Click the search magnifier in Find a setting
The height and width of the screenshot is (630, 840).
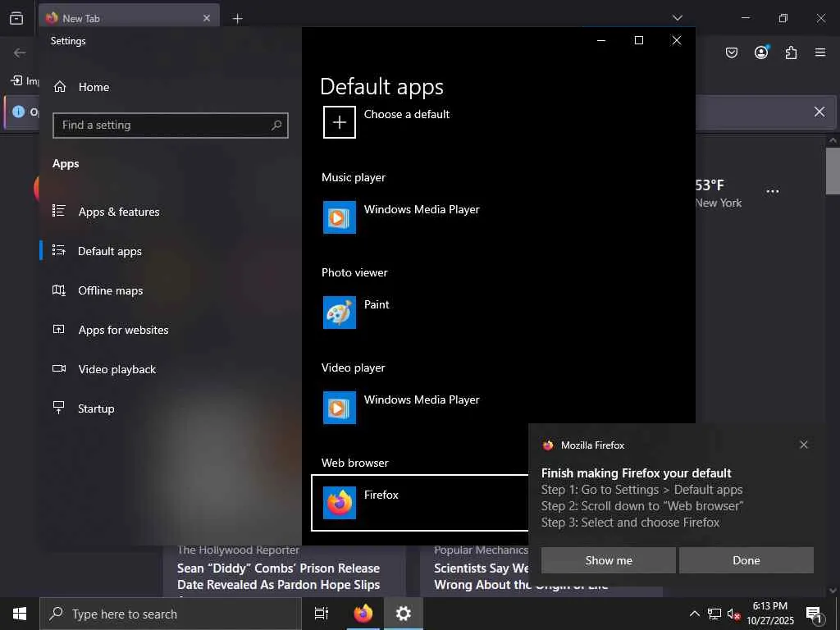coord(276,126)
